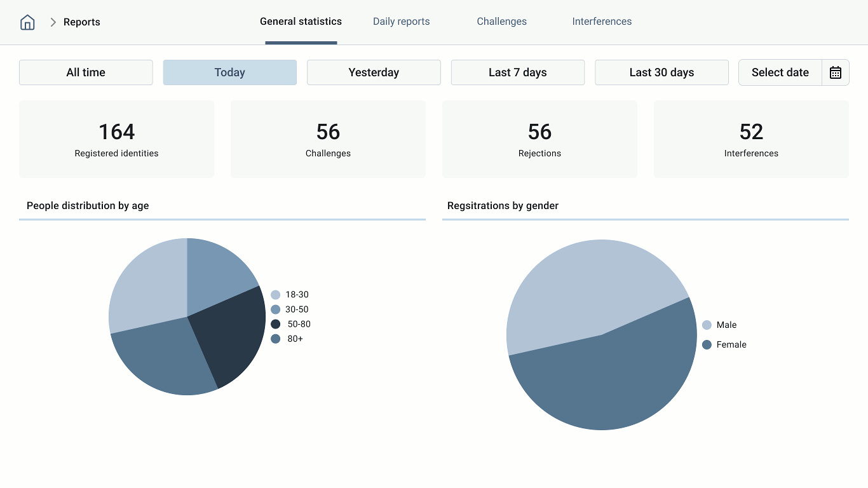Select the General statistics tab
868x488 pixels.
pos(301,22)
